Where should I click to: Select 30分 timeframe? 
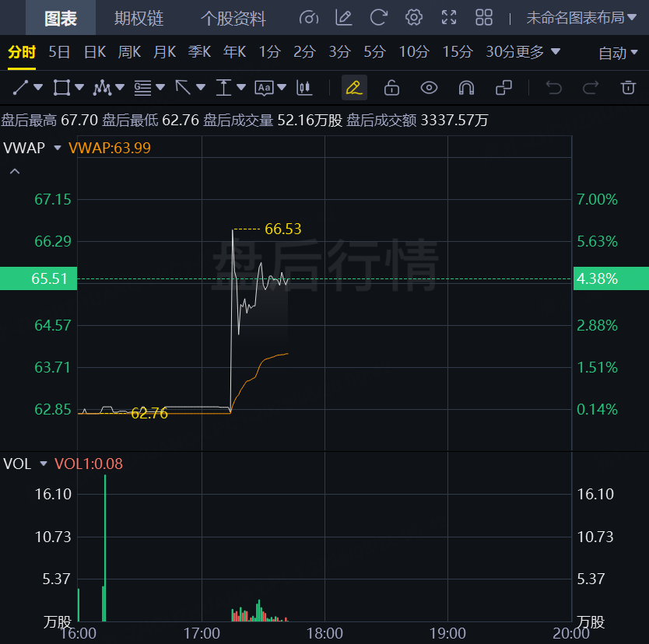[500, 52]
